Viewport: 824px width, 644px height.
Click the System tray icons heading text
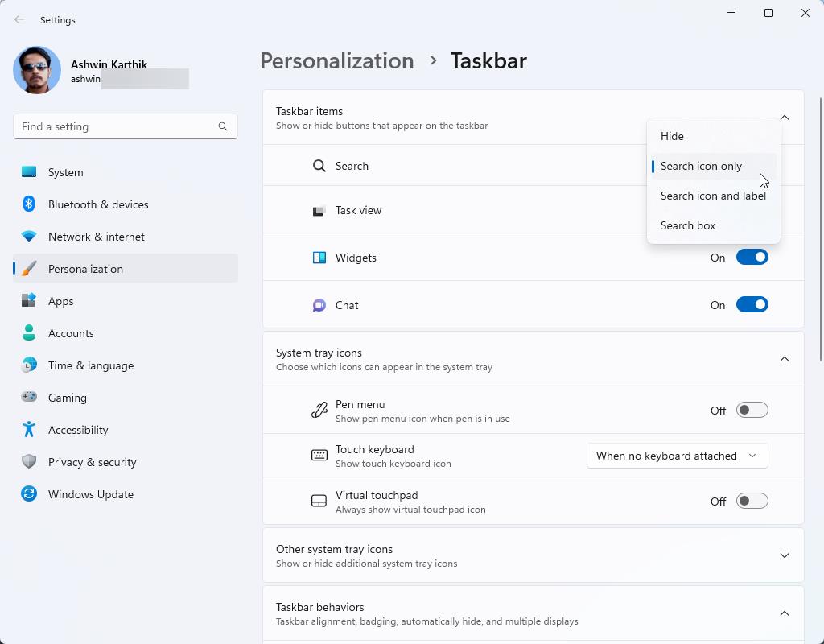pos(319,353)
